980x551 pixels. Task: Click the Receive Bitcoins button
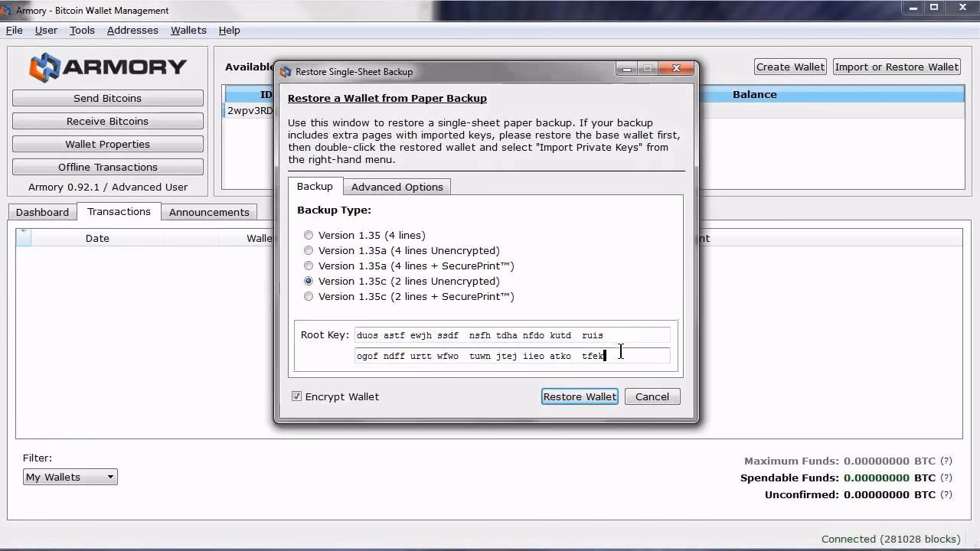pos(107,121)
